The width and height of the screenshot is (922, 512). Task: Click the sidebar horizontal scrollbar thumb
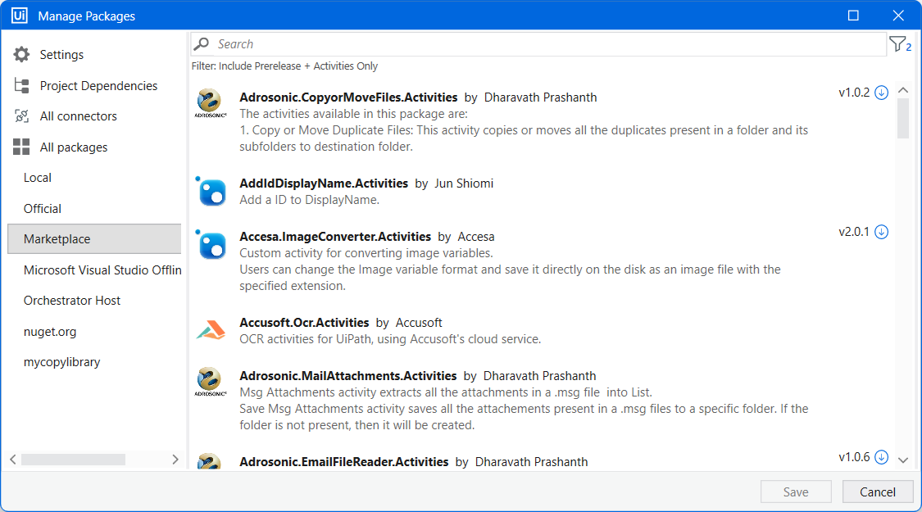tap(74, 459)
